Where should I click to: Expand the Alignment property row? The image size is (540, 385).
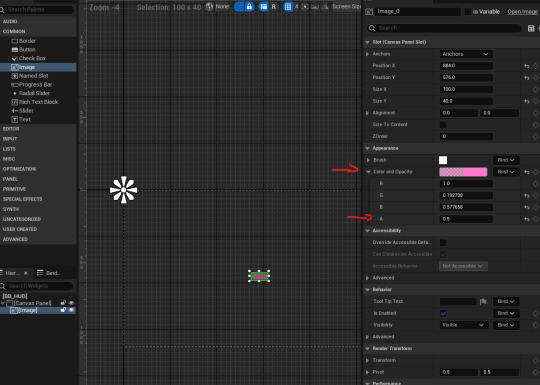367,113
